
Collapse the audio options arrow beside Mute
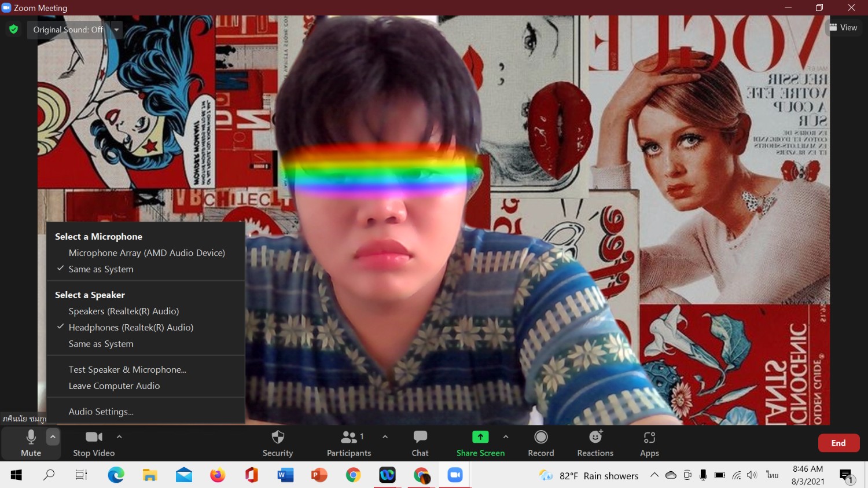point(53,436)
